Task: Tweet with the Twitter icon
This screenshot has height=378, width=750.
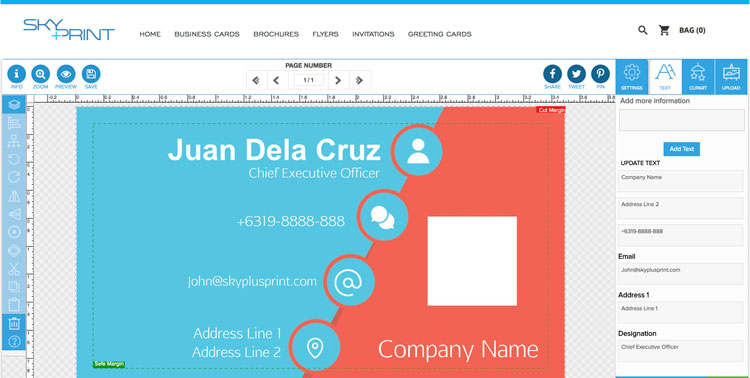Action: pos(576,74)
